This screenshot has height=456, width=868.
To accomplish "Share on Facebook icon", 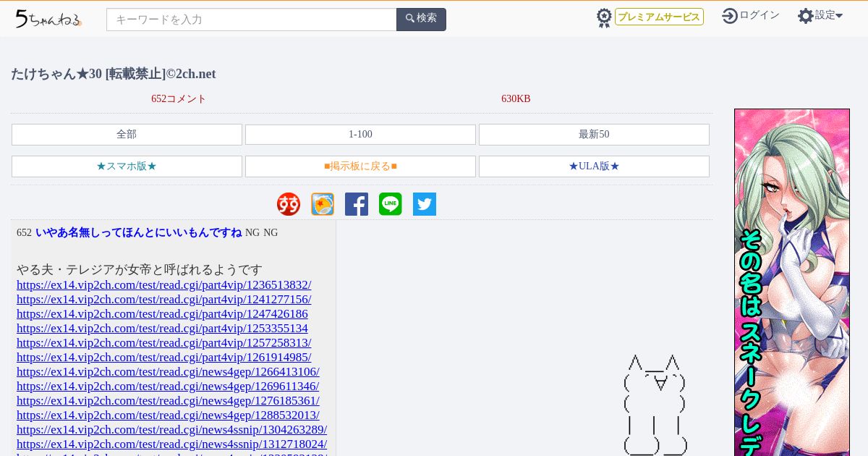I will 357,204.
